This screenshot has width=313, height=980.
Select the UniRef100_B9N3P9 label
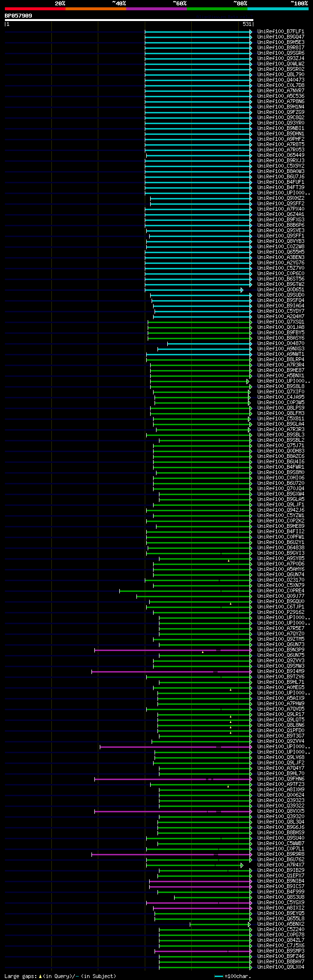click(x=281, y=650)
